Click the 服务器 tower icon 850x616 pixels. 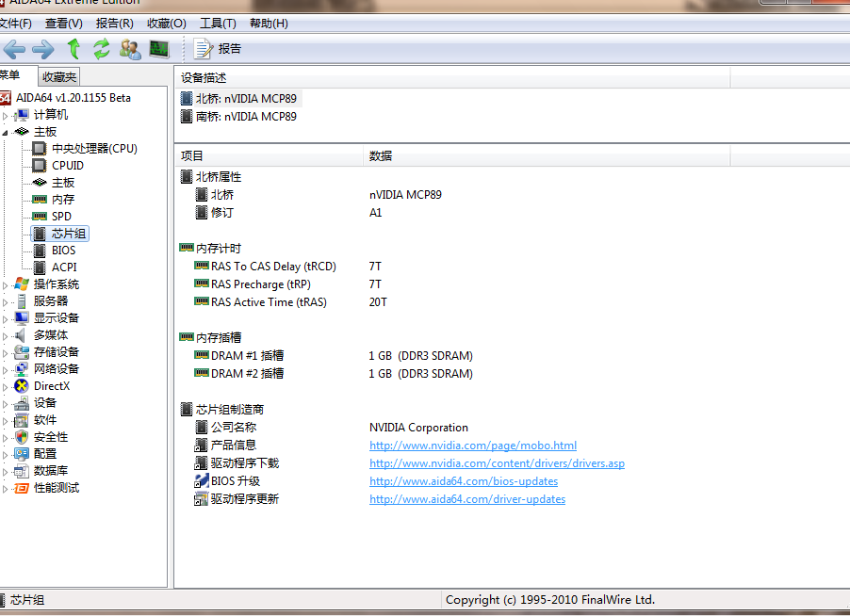[x=22, y=301]
